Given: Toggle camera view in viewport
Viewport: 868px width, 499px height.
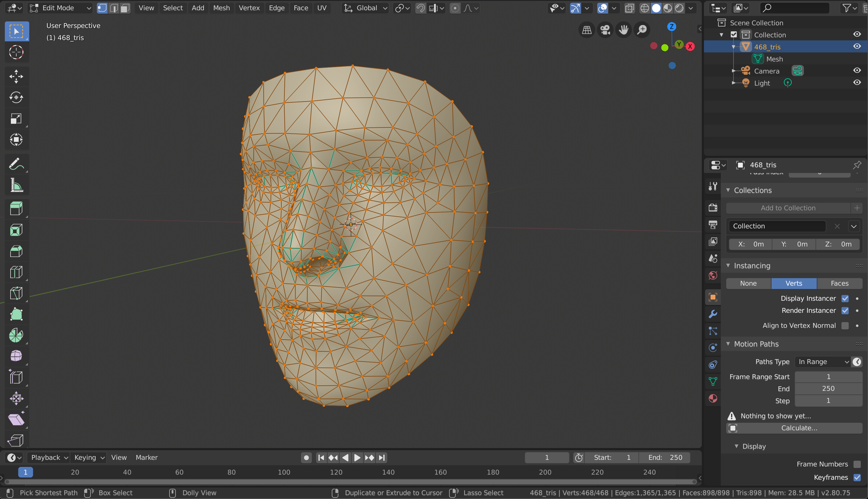Looking at the screenshot, I should point(605,30).
